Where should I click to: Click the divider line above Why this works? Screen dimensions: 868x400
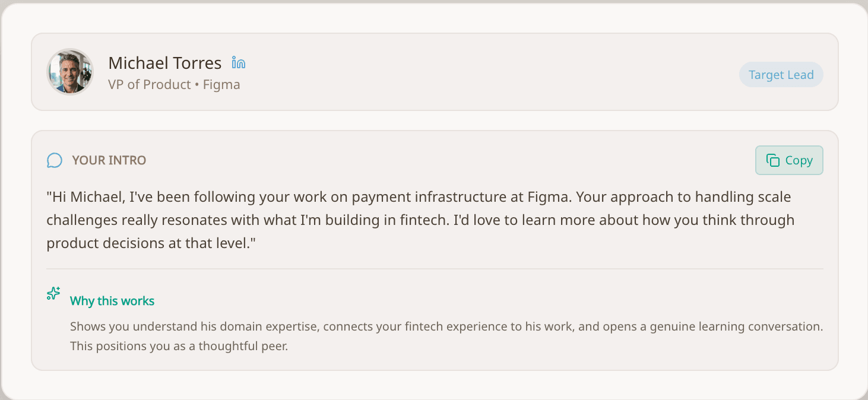coord(435,269)
